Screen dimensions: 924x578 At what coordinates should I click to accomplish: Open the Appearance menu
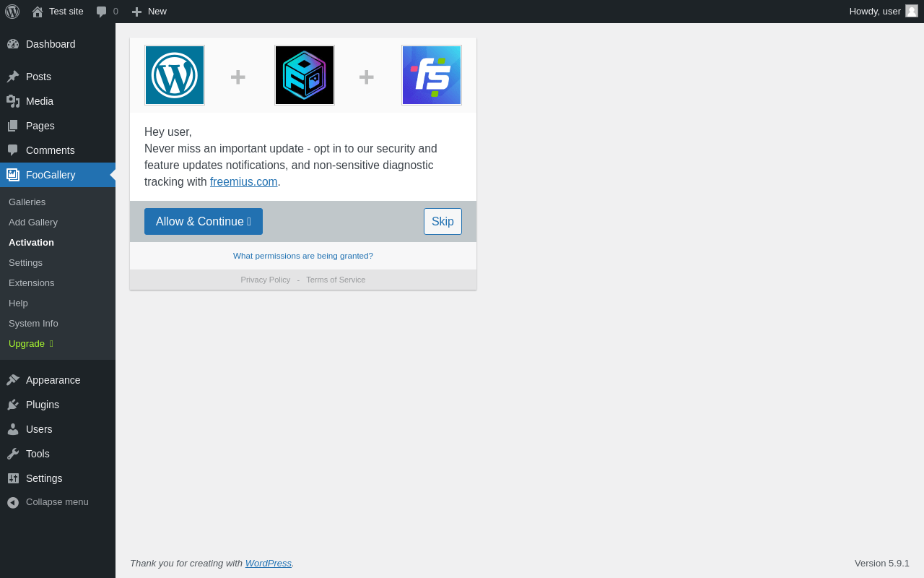[58, 380]
